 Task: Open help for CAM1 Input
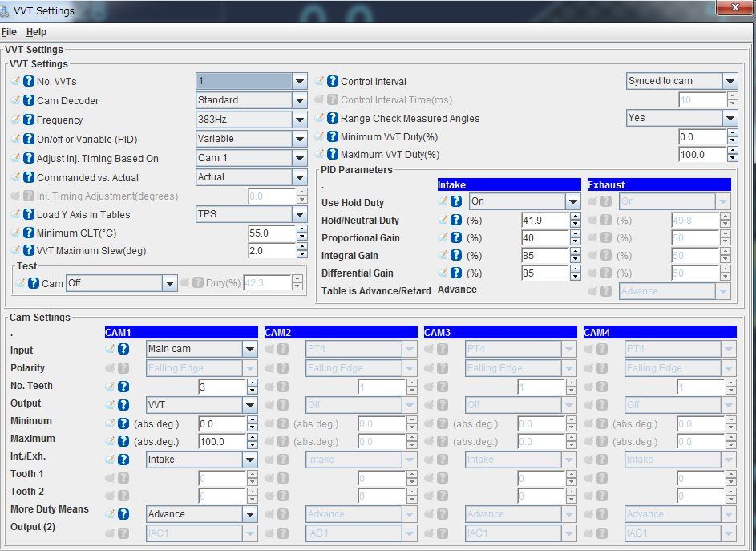pyautogui.click(x=123, y=349)
